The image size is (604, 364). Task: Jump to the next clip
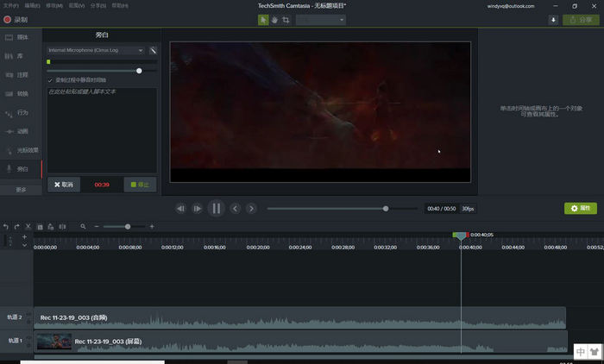point(252,209)
